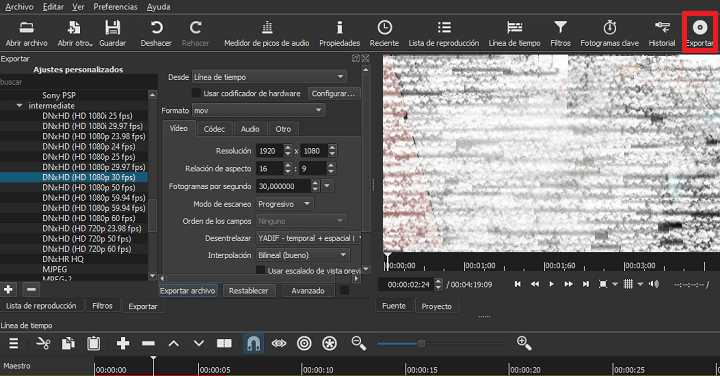The width and height of the screenshot is (720, 376).
Task: Open Filtros from the top toolbar
Action: 560,34
